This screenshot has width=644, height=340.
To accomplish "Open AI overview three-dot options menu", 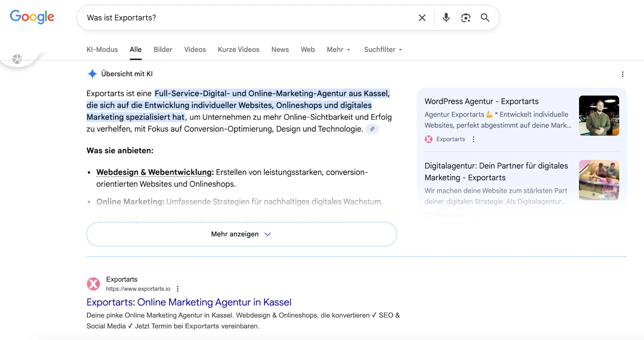I will coord(623,74).
